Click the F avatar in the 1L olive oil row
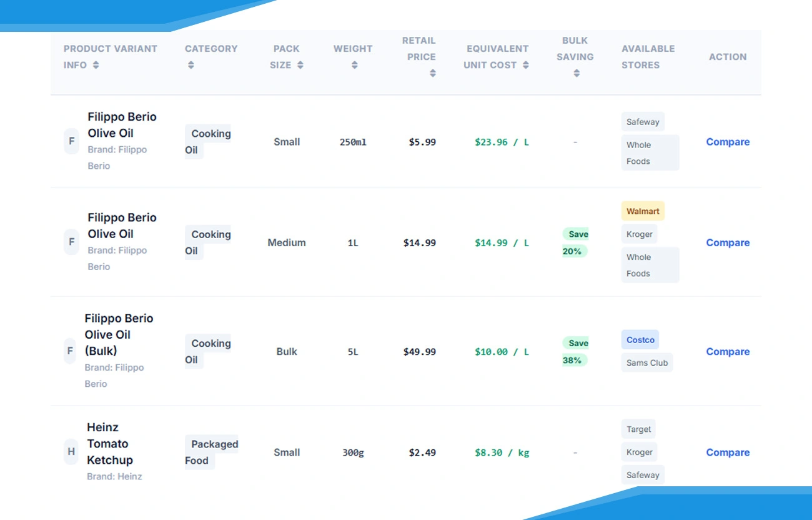This screenshot has height=520, width=812. tap(72, 242)
